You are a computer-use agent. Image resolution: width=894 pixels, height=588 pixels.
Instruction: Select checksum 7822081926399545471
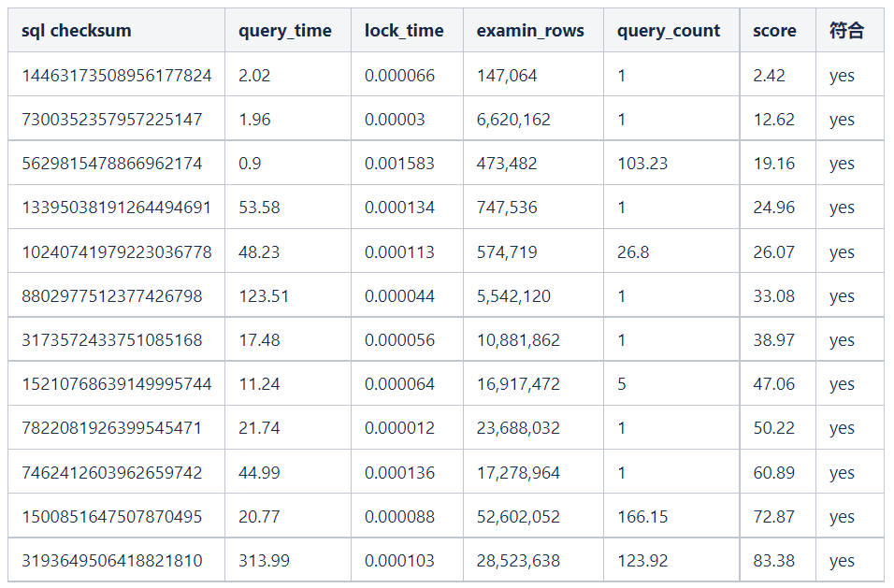(x=112, y=428)
